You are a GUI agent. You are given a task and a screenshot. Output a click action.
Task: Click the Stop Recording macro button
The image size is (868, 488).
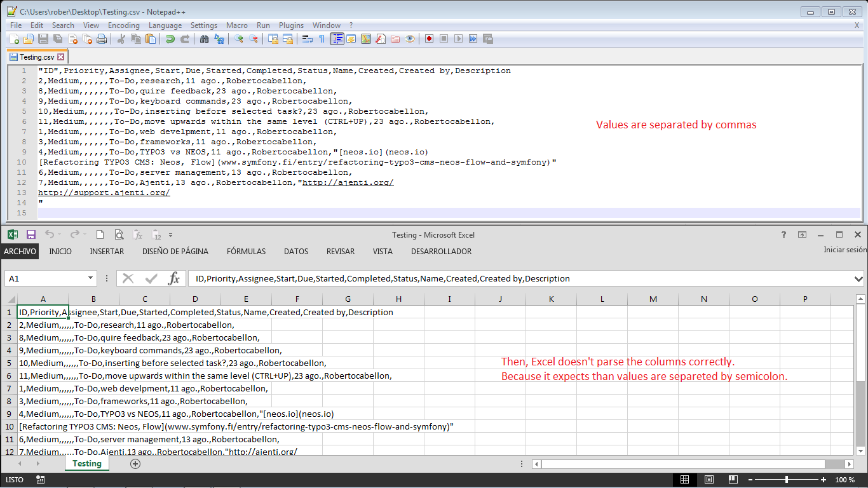[x=444, y=39]
